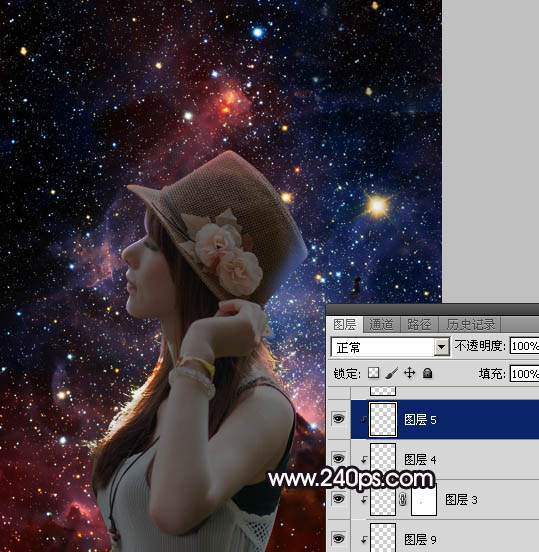Switch to the 历史记录 tab
This screenshot has width=539, height=552.
click(x=471, y=324)
